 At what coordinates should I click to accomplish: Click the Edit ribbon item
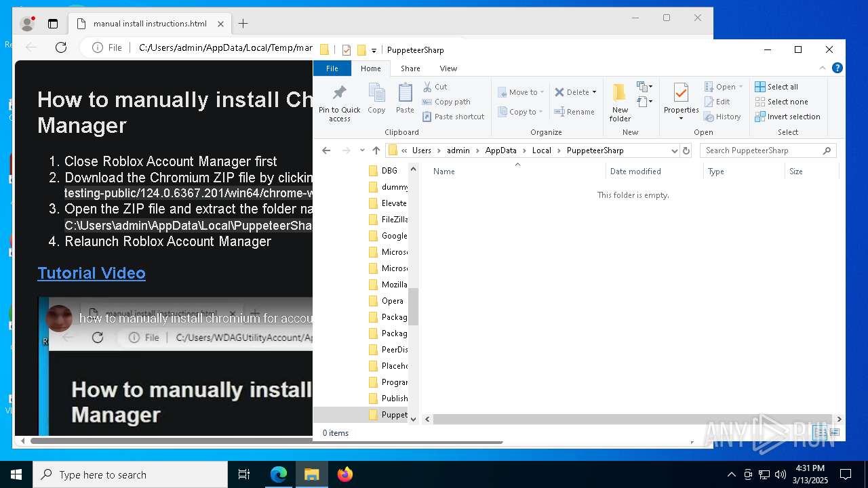pyautogui.click(x=717, y=102)
